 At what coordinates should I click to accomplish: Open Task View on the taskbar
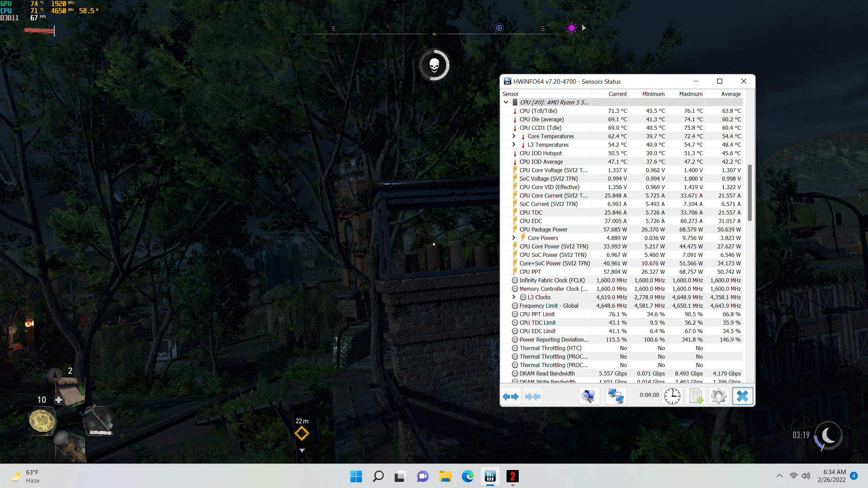(400, 476)
